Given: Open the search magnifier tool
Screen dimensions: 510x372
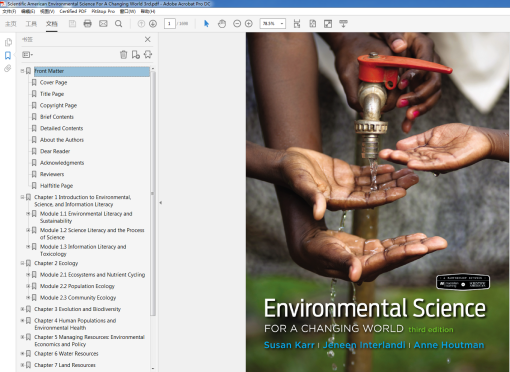Looking at the screenshot, I should tap(118, 24).
